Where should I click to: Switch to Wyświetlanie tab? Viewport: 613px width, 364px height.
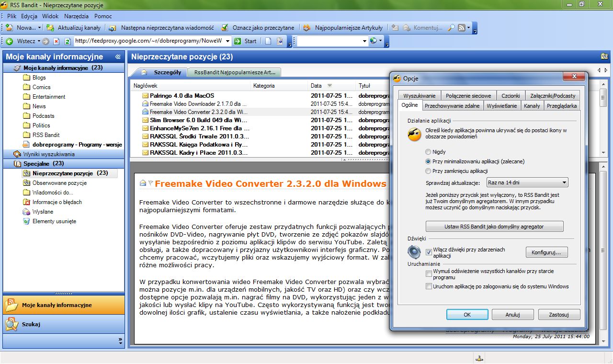501,106
